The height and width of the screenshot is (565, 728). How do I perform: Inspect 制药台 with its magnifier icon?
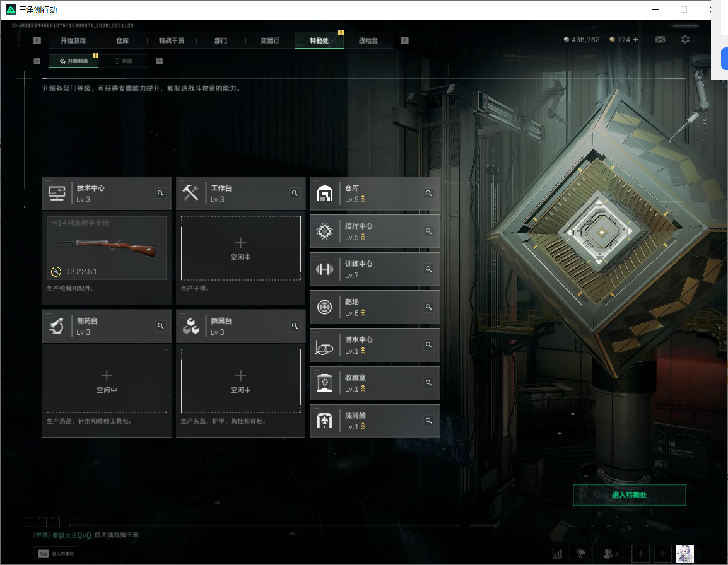[161, 326]
